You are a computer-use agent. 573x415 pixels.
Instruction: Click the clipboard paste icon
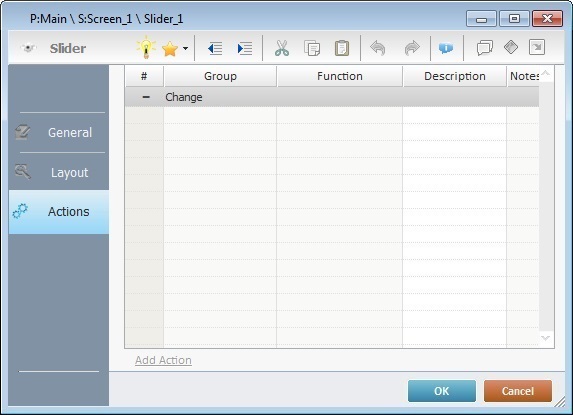click(342, 48)
